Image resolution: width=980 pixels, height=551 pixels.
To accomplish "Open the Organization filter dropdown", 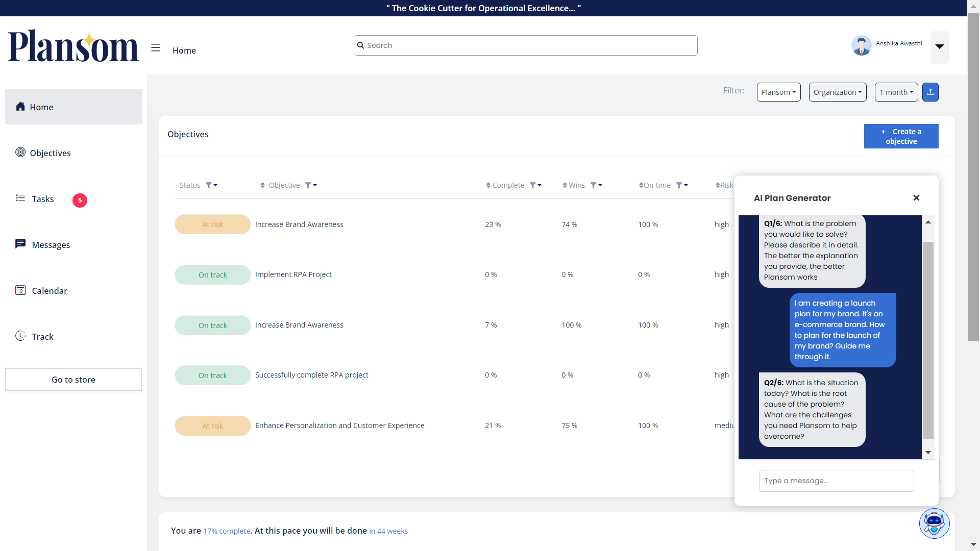I will click(x=837, y=92).
